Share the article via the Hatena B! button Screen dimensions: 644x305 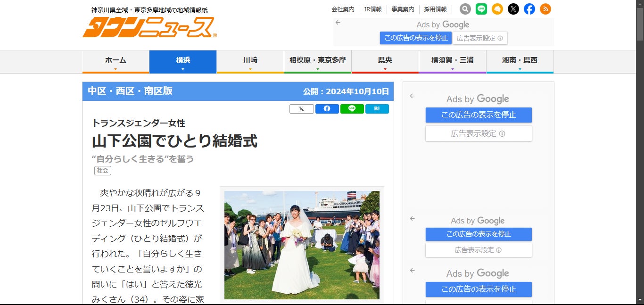(377, 109)
